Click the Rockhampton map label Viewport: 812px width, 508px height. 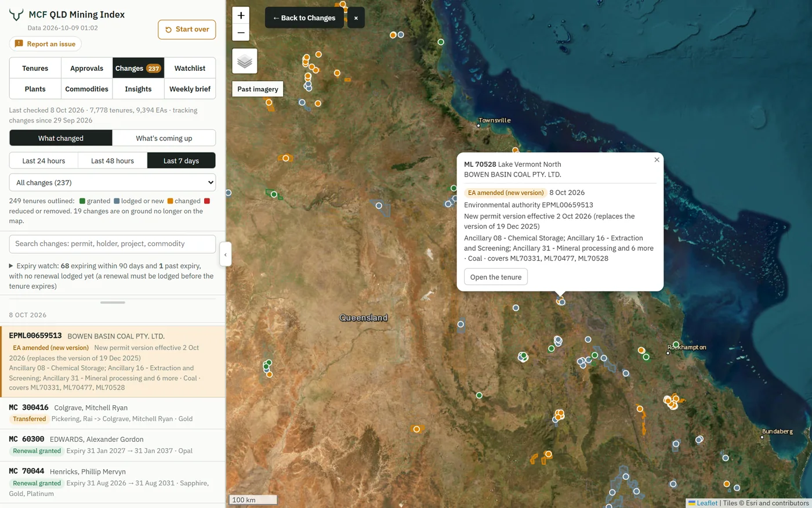[688, 347]
